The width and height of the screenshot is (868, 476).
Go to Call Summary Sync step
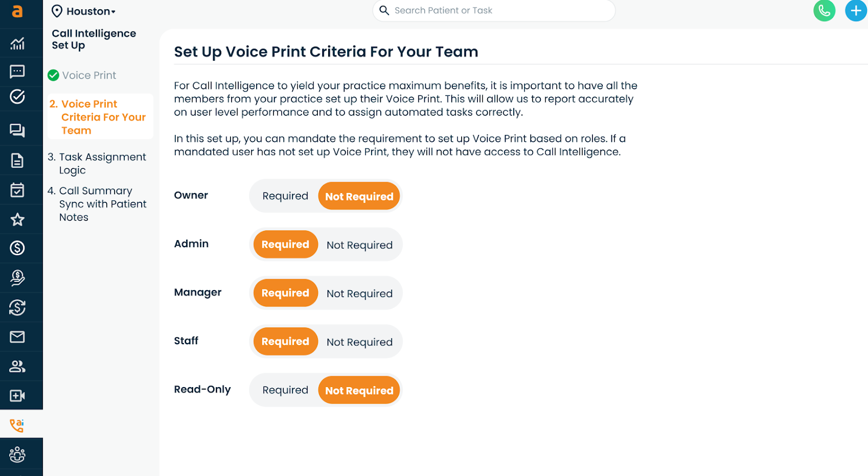(x=97, y=204)
